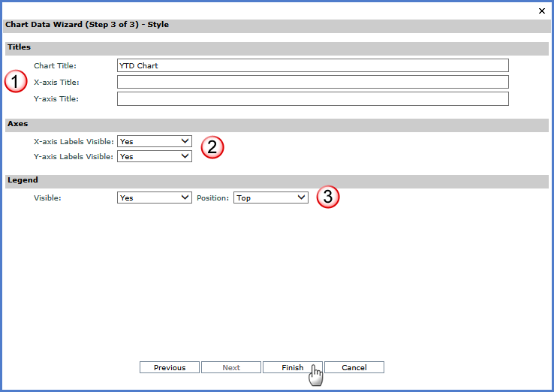Image resolution: width=554 pixels, height=392 pixels.
Task: Cancel the chart wizard
Action: point(354,367)
